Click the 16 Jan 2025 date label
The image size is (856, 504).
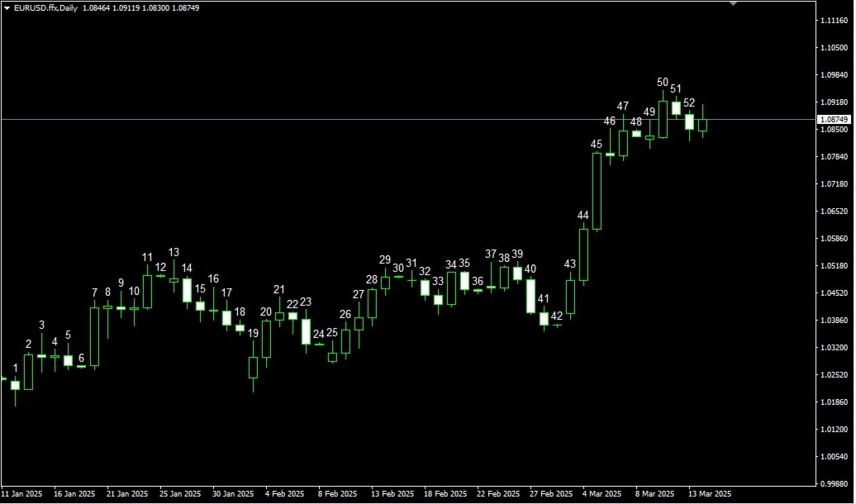coord(74,494)
